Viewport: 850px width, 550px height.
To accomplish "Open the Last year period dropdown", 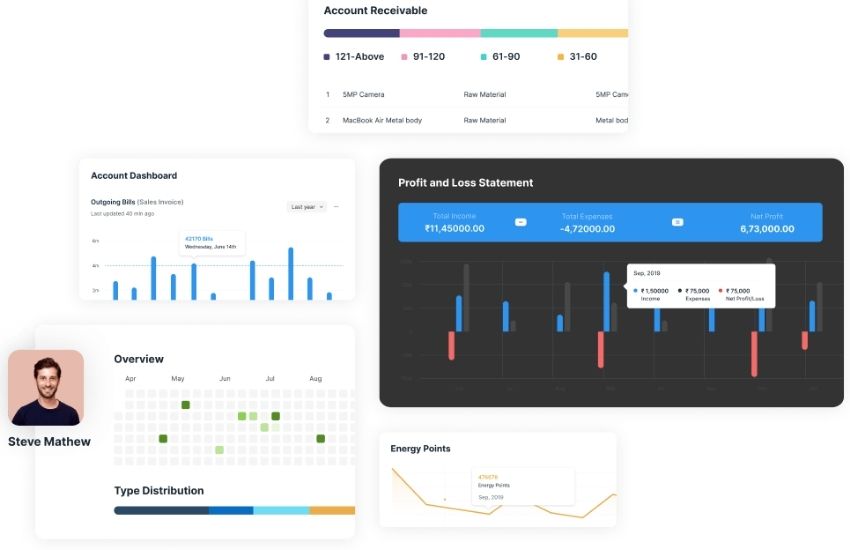I will (x=307, y=207).
